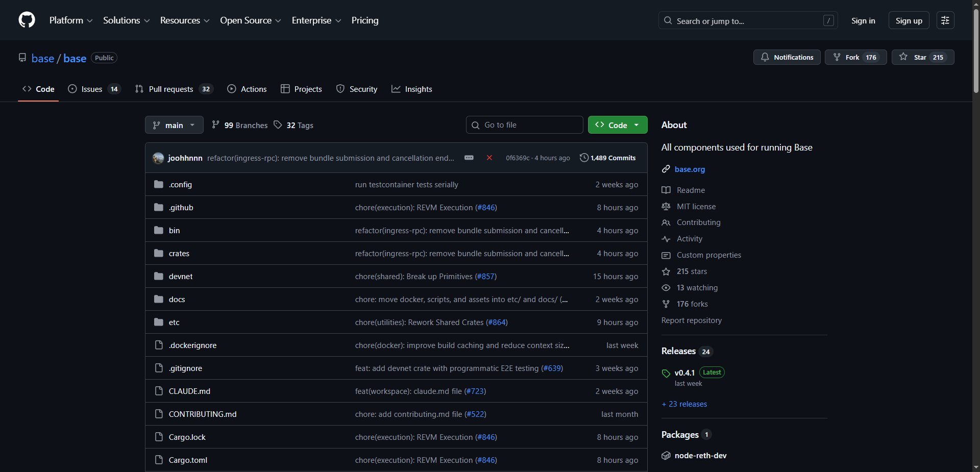Image resolution: width=980 pixels, height=472 pixels.
Task: Switch to the Issues tab
Action: (94, 89)
